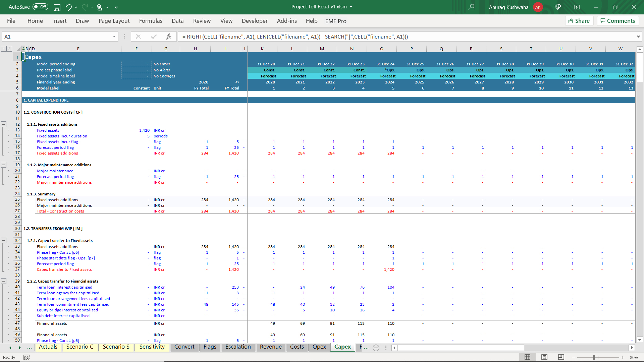Image resolution: width=644 pixels, height=362 pixels.
Task: Open Ribbon Display Options icon
Action: point(577,7)
